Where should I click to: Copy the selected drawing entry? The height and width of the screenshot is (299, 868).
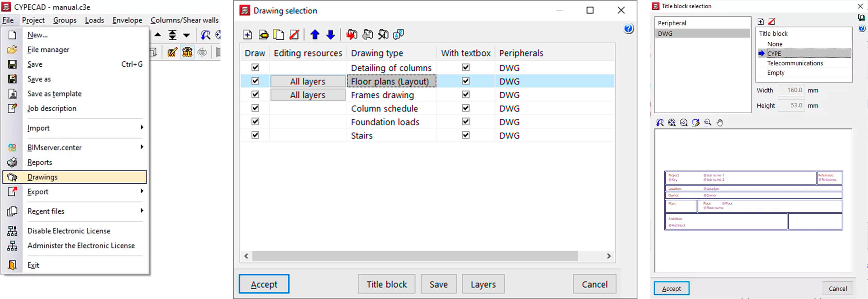click(279, 34)
